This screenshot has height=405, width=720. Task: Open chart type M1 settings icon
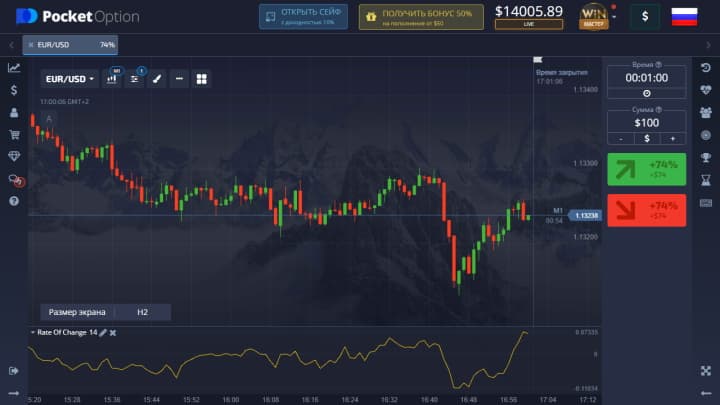coord(112,79)
